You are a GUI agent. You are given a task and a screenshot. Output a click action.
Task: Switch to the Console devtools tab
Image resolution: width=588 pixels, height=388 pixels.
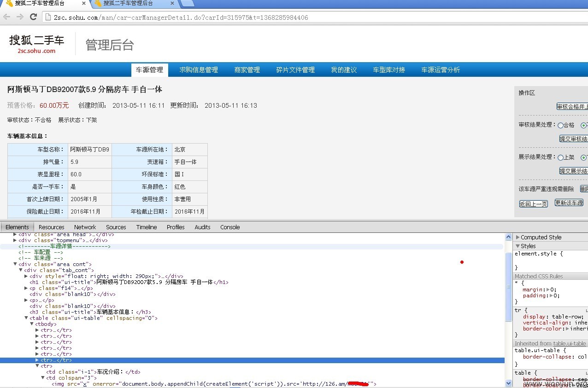click(x=230, y=227)
